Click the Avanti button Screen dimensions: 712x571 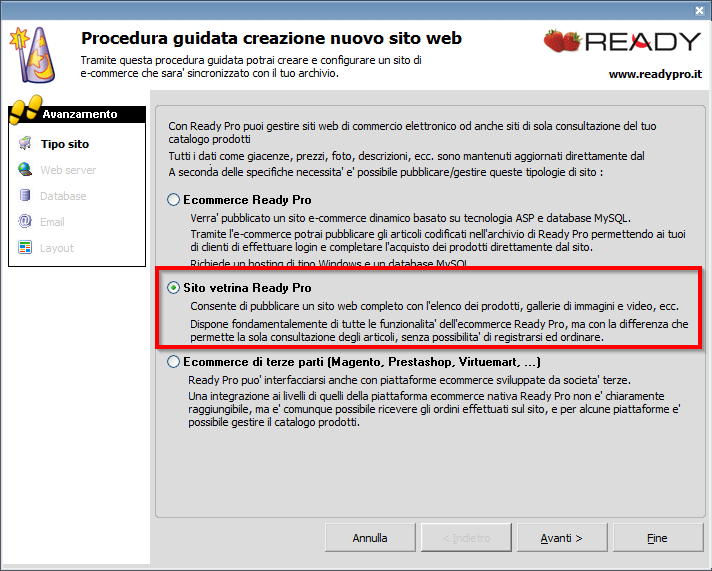(562, 538)
